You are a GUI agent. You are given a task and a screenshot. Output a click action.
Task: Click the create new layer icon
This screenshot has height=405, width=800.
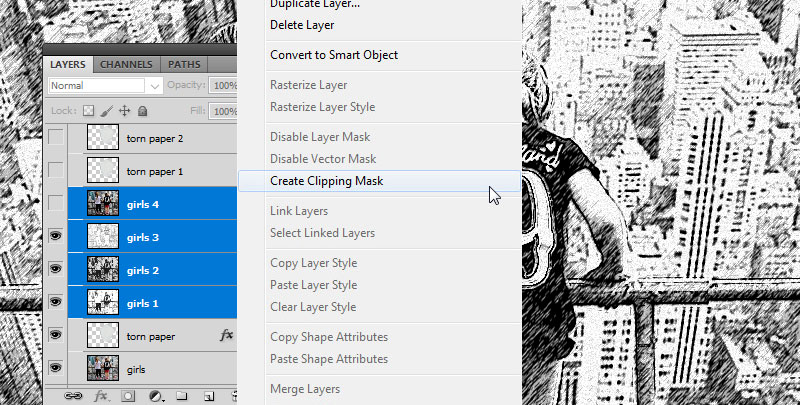coord(208,396)
